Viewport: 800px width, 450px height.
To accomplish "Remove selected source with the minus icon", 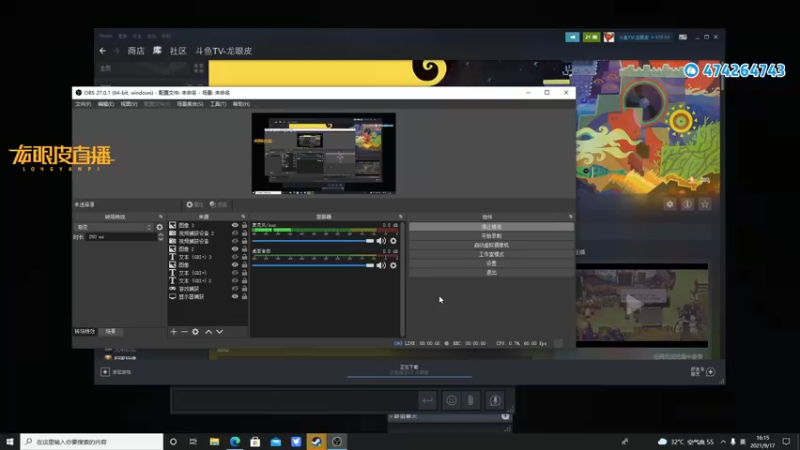I will (x=184, y=332).
